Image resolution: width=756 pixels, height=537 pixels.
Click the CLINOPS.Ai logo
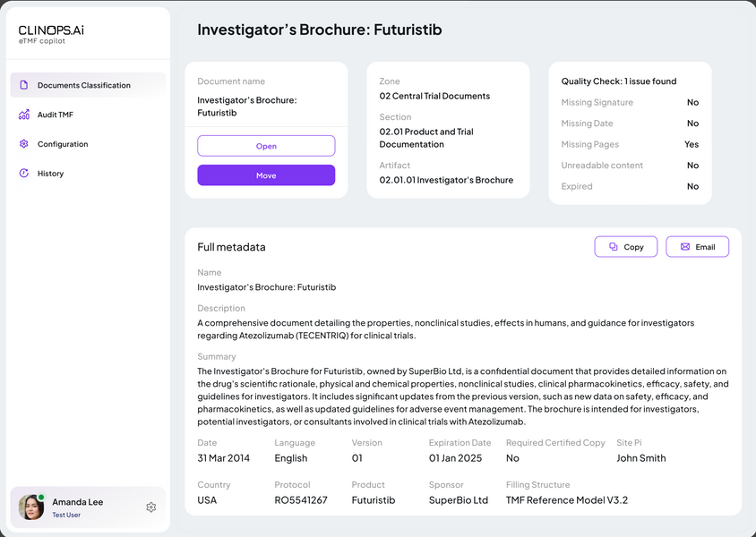(x=52, y=34)
